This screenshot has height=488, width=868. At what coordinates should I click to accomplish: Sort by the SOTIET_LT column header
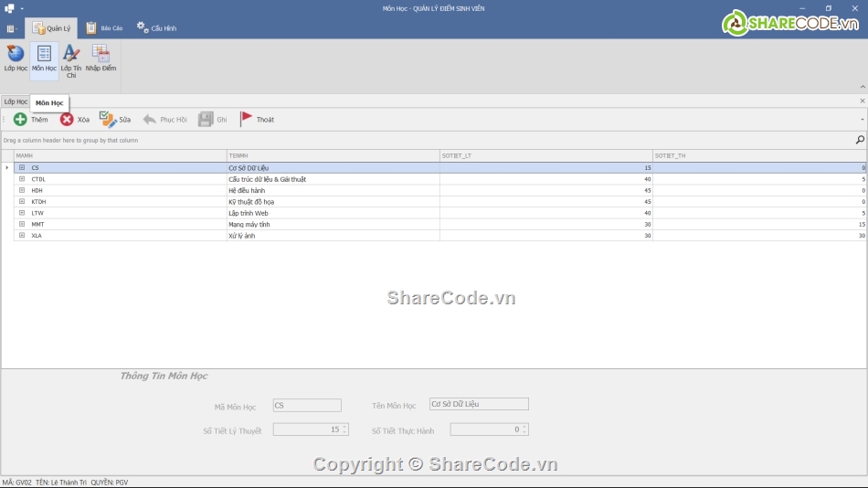(x=545, y=155)
